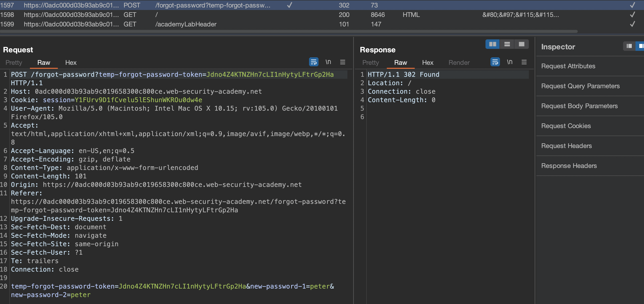Switch response layout to side-by-side view
Image resolution: width=644 pixels, height=304 pixels.
point(492,44)
